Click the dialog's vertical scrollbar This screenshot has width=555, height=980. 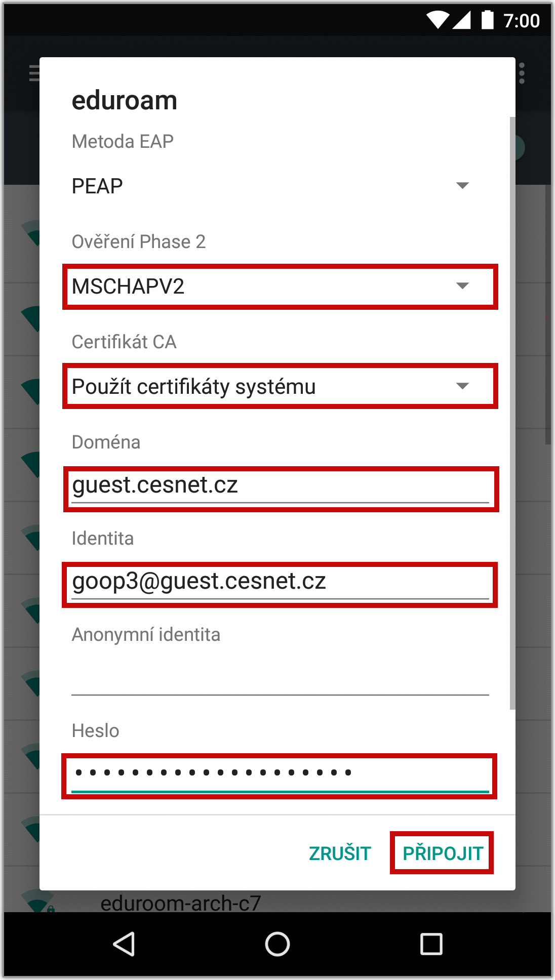click(x=512, y=413)
